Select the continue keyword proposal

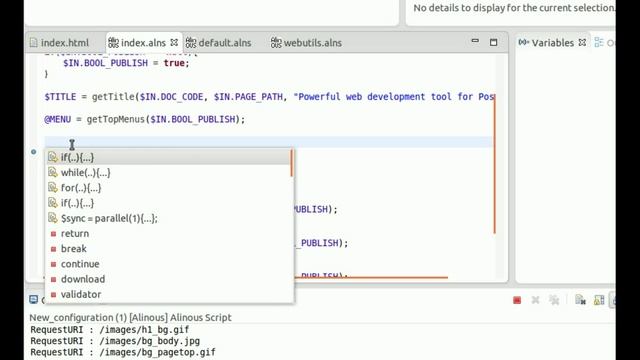[169, 264]
